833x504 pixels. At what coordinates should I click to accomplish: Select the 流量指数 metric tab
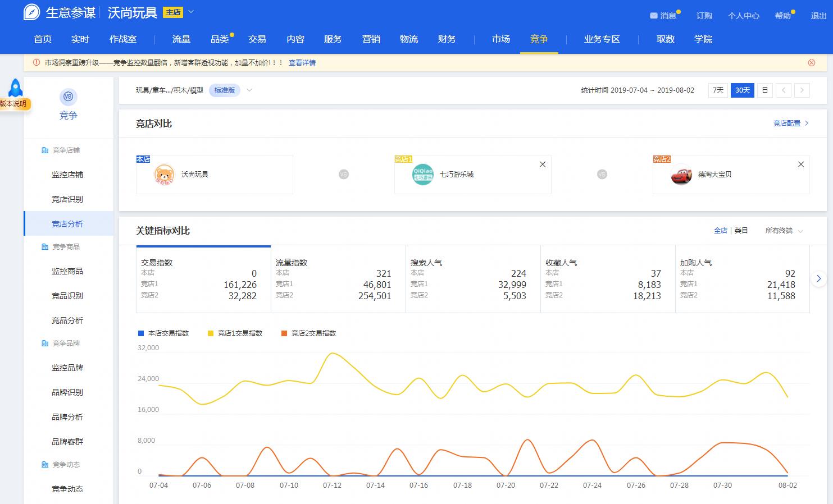click(x=338, y=279)
